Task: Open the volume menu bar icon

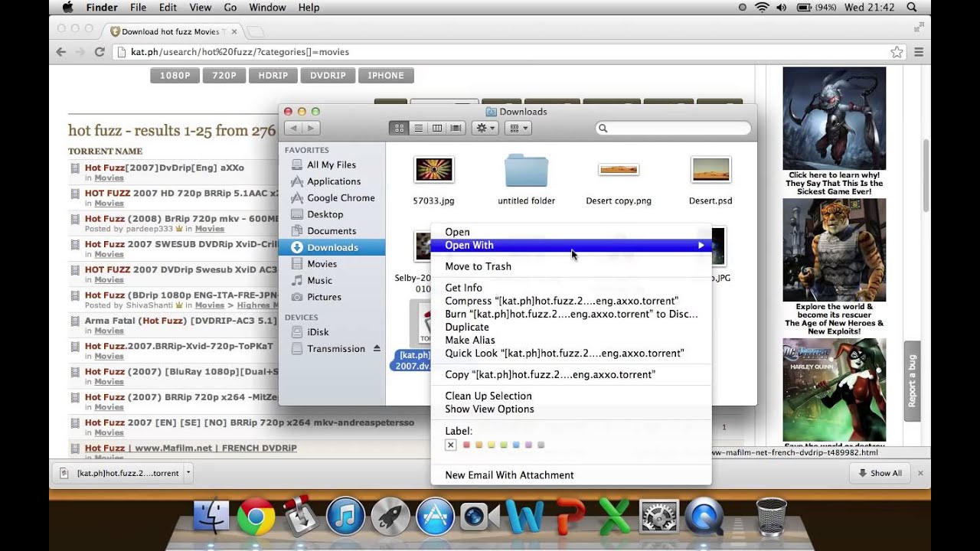Action: (x=782, y=8)
